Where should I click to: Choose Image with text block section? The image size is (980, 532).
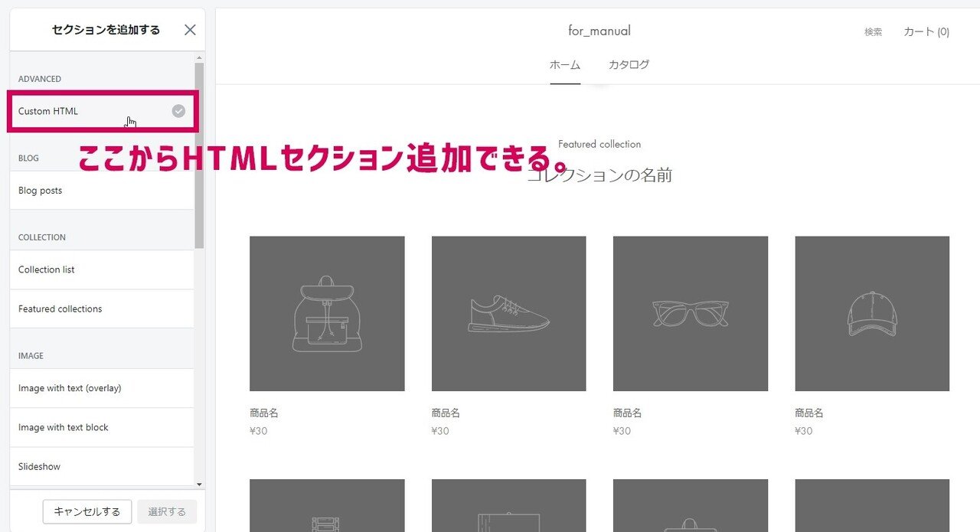tap(102, 427)
